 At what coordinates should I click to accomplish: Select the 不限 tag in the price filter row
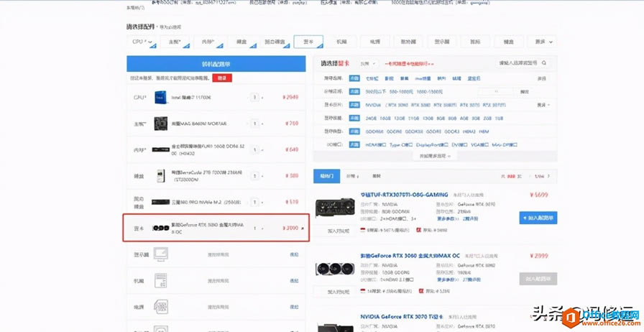click(354, 92)
